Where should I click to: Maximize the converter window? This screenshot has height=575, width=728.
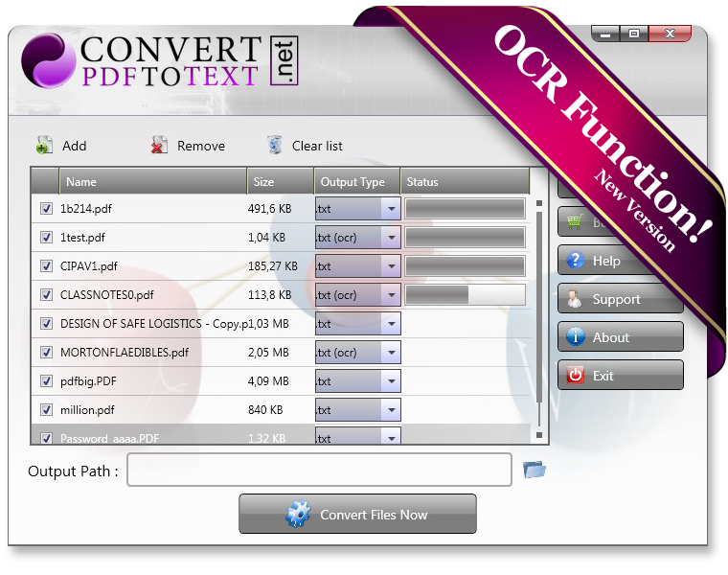click(634, 34)
